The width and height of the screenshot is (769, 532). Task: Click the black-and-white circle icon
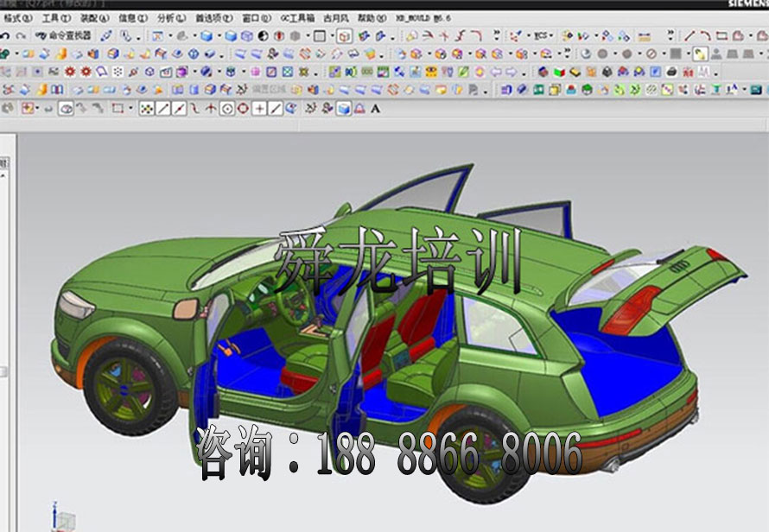click(x=264, y=36)
